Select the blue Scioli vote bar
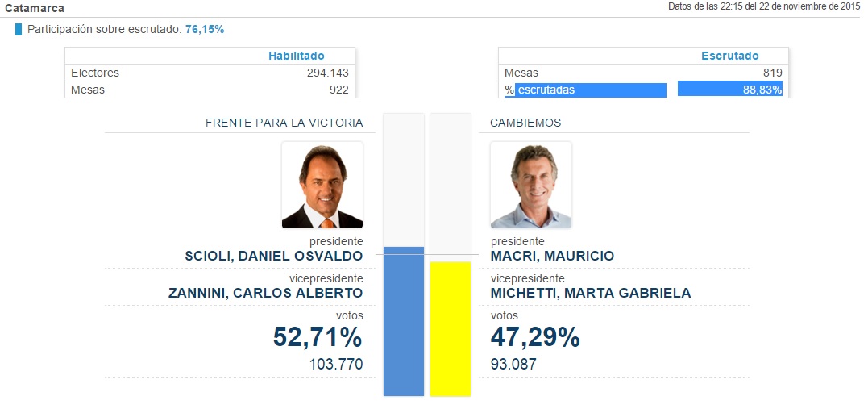This screenshot has width=868, height=405. pyautogui.click(x=404, y=321)
